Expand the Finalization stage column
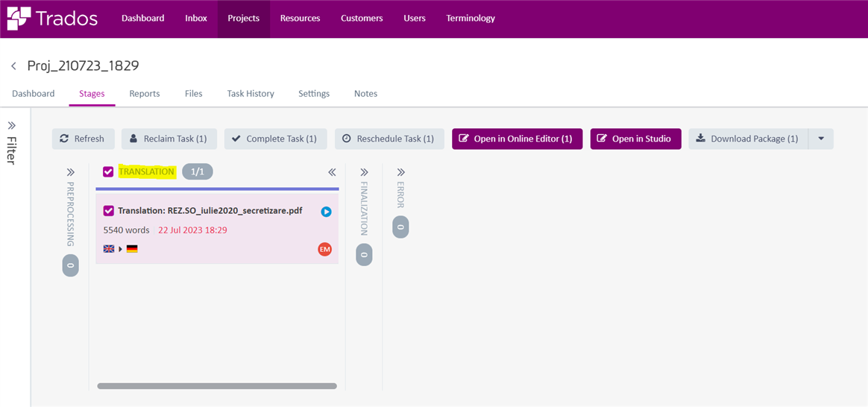The image size is (868, 407). 364,172
